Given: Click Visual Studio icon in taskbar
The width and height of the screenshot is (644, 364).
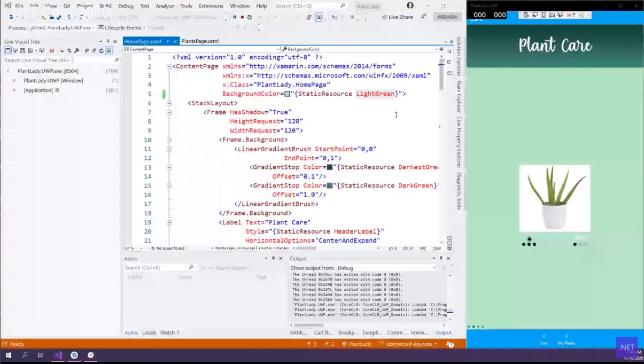Looking at the screenshot, I should click(57, 355).
